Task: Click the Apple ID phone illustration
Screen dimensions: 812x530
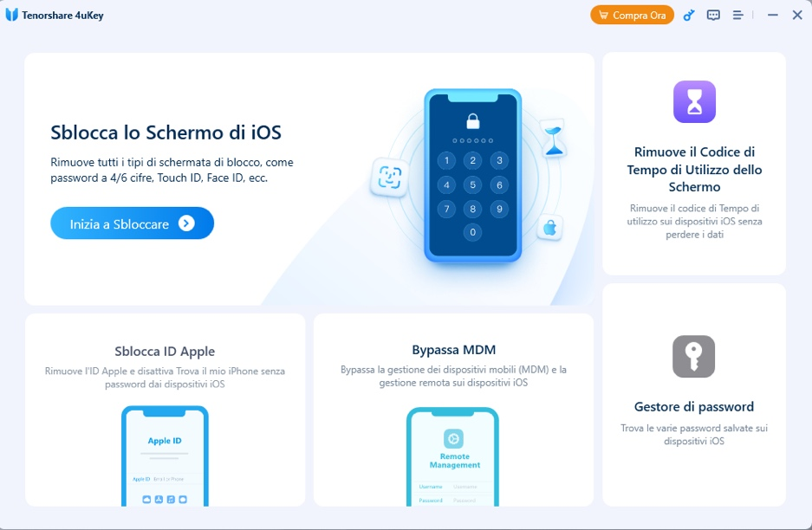Action: [166, 456]
